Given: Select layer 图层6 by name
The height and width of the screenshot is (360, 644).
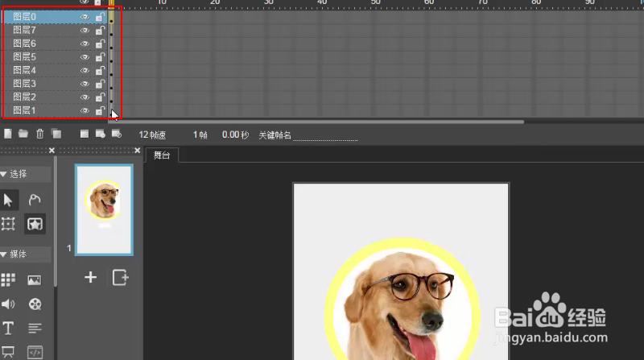Looking at the screenshot, I should click(24, 43).
